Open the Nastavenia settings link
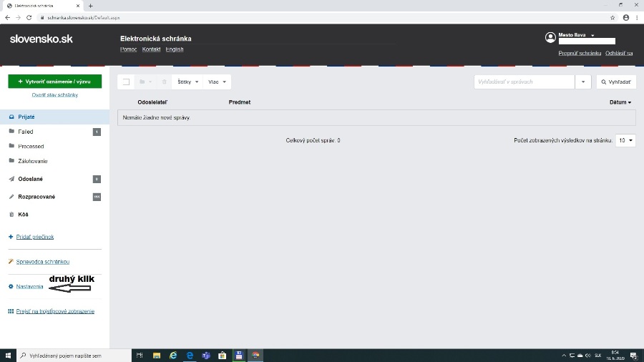 click(29, 286)
